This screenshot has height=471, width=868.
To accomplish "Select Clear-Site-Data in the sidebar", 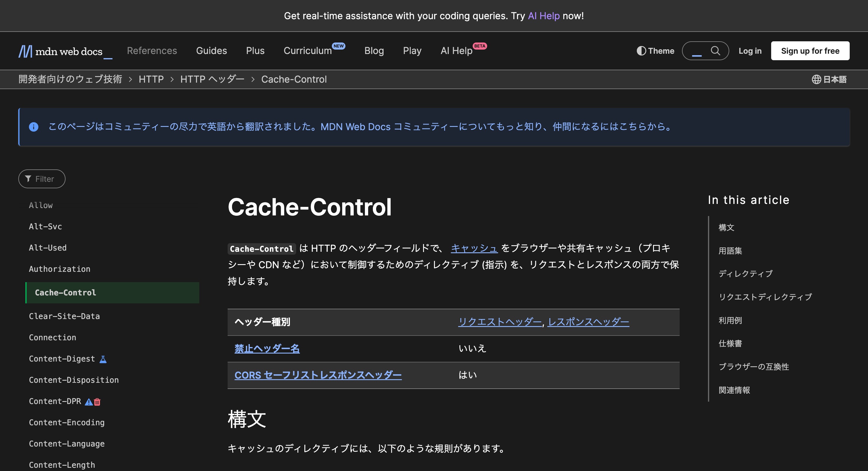I will pyautogui.click(x=64, y=316).
